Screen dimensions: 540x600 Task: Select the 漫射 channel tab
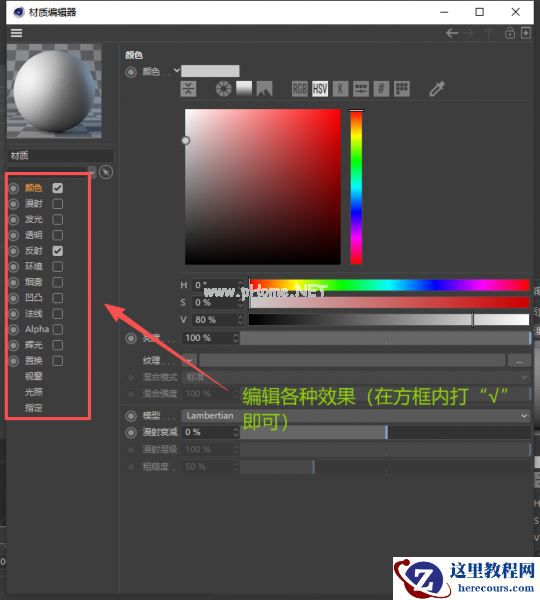[34, 204]
